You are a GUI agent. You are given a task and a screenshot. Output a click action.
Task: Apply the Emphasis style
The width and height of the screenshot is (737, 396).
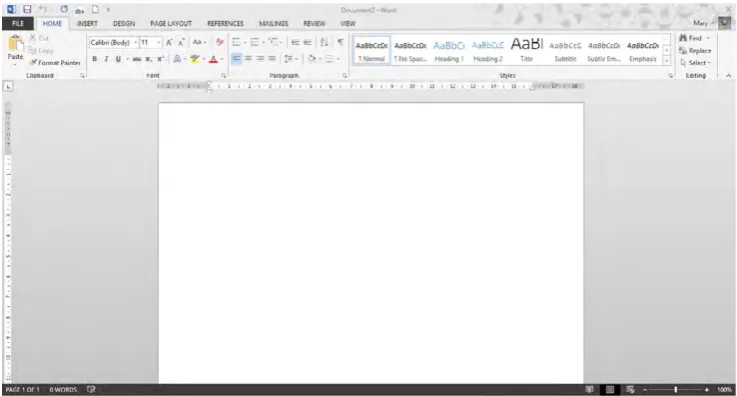(643, 50)
